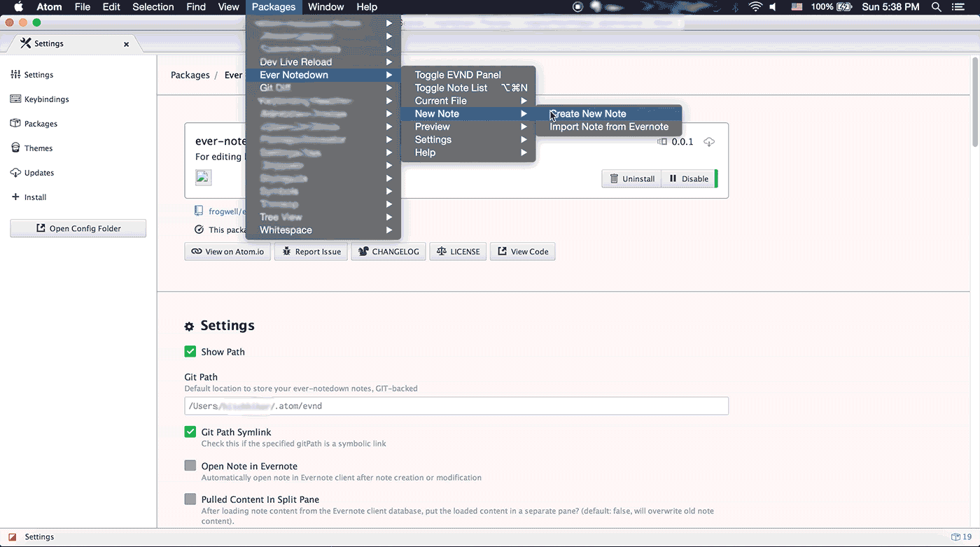This screenshot has width=980, height=547.
Task: Open the CHANGELOG button
Action: click(x=388, y=252)
